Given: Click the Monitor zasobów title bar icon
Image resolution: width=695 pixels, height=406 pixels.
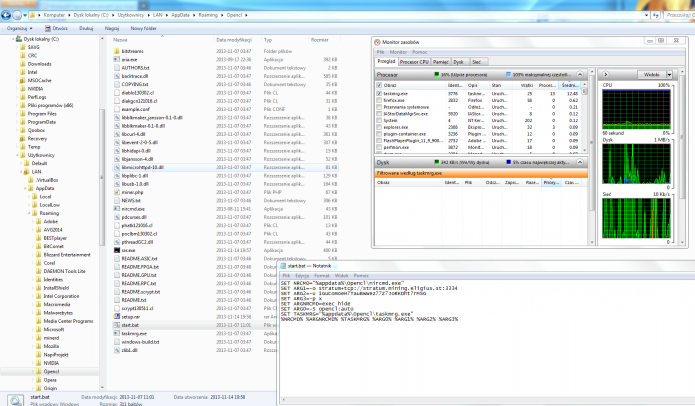Looking at the screenshot, I should 377,42.
